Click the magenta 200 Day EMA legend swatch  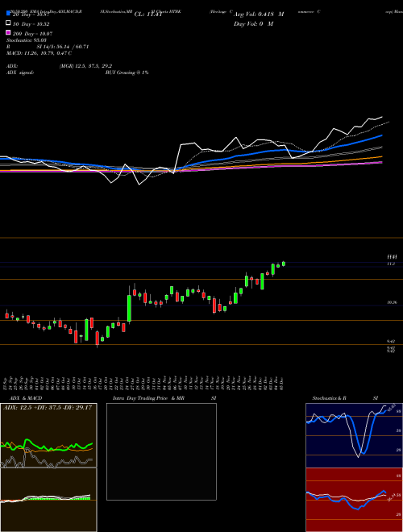(x=8, y=32)
